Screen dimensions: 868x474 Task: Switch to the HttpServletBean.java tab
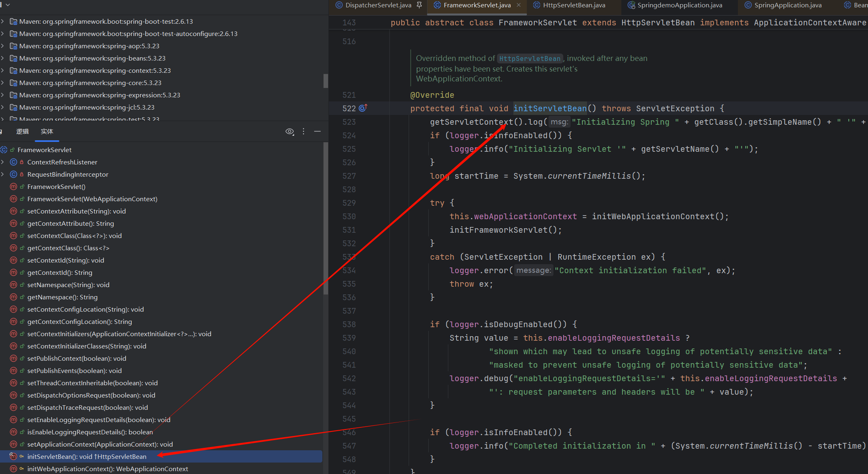point(573,5)
